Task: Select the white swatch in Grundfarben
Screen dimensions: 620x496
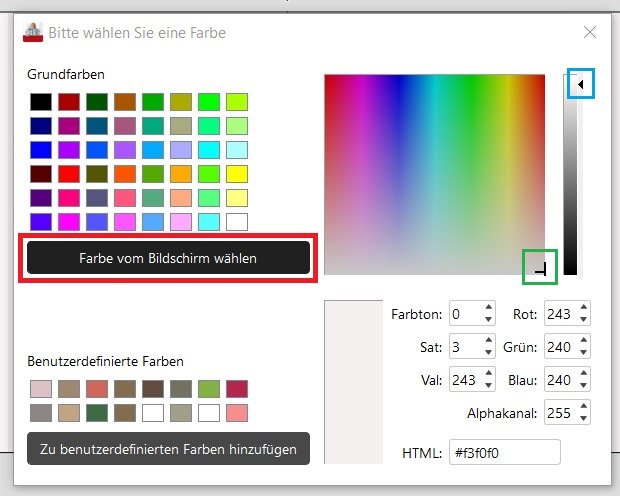Action: coord(237,222)
